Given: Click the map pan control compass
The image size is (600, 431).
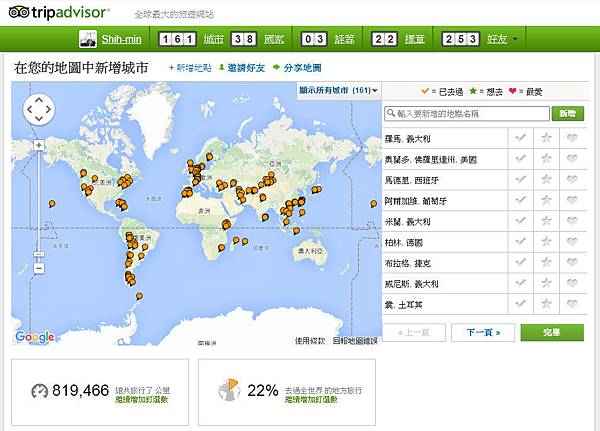Looking at the screenshot, I should [37, 109].
